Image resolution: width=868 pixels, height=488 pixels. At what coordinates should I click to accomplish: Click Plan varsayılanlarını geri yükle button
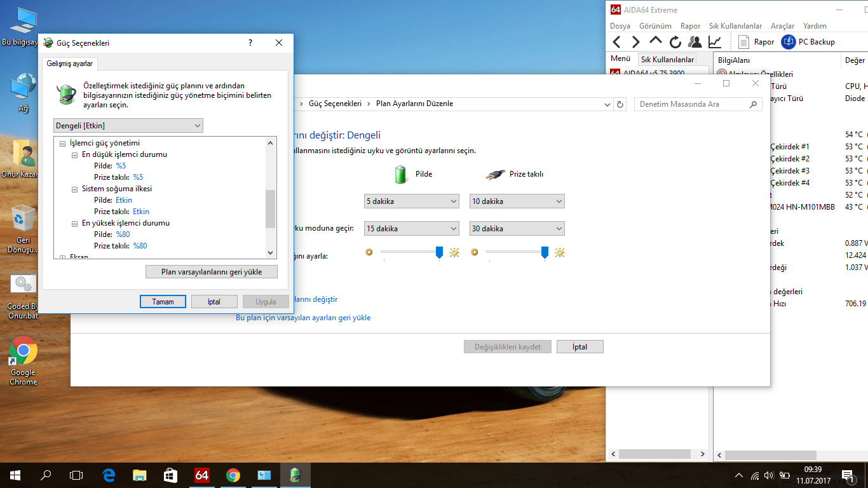click(x=212, y=272)
